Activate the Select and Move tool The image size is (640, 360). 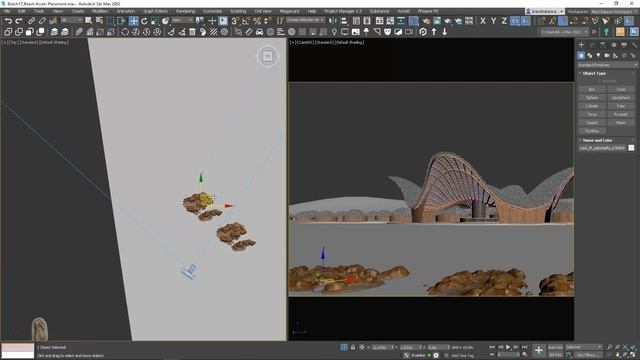click(133, 21)
